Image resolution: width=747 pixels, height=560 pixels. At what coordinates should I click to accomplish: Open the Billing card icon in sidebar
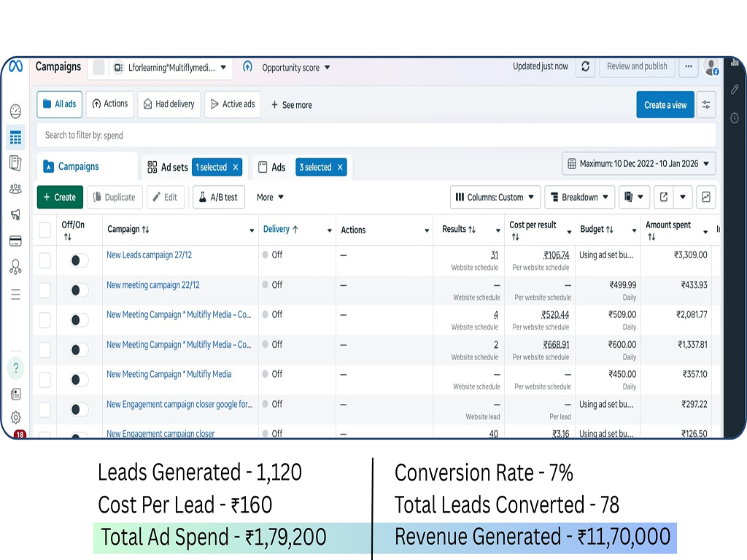pos(15,241)
